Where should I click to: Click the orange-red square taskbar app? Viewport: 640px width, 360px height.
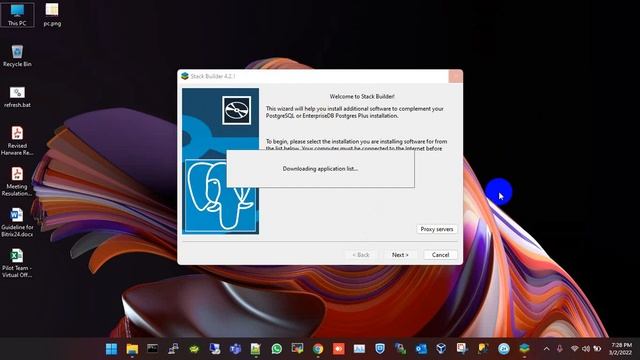point(339,349)
